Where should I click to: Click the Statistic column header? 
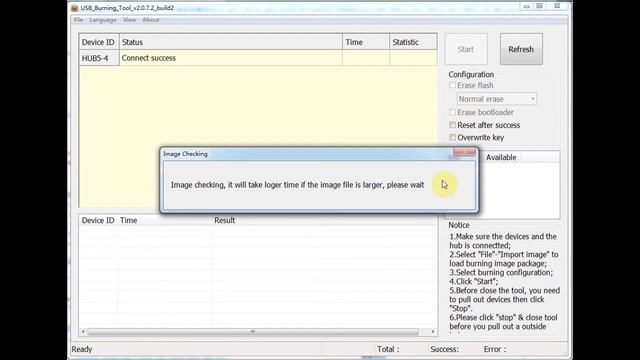(413, 42)
